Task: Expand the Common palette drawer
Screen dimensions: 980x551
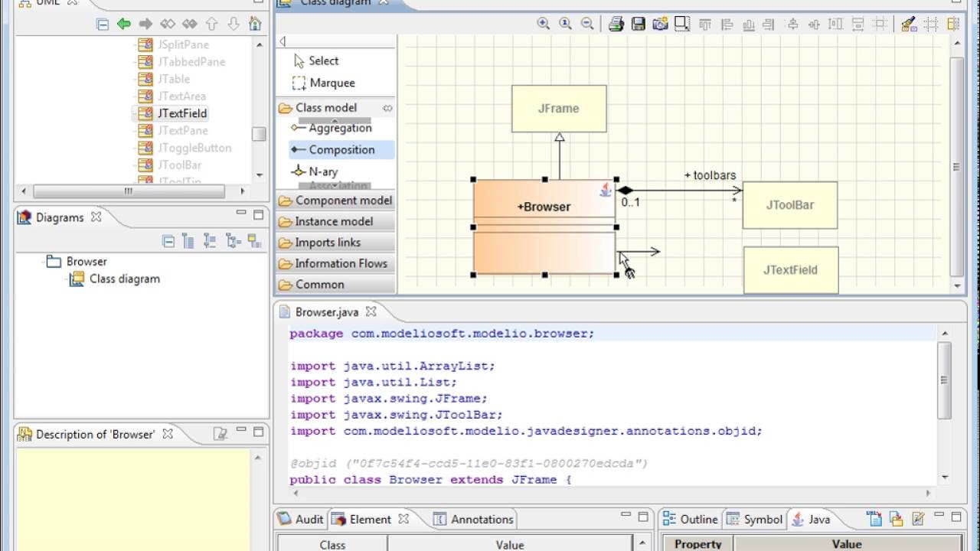Action: pyautogui.click(x=335, y=284)
